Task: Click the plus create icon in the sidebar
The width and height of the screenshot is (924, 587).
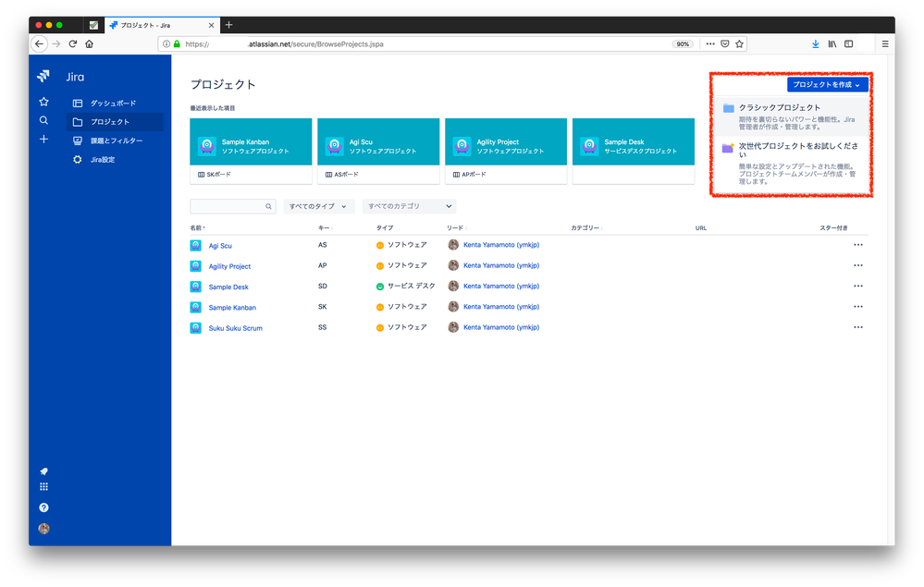Action: [43, 140]
